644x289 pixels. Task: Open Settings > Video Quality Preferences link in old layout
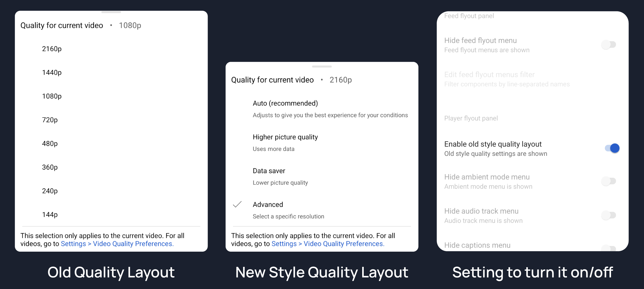(117, 244)
